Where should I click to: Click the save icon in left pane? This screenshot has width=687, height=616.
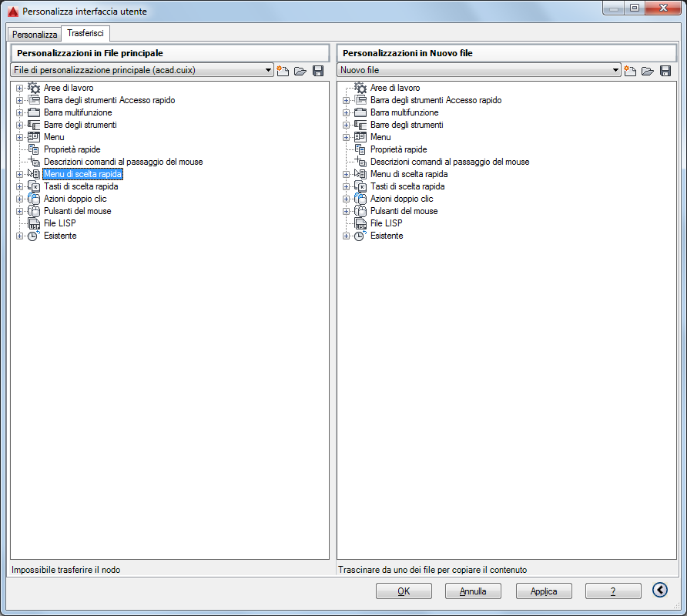pyautogui.click(x=318, y=71)
